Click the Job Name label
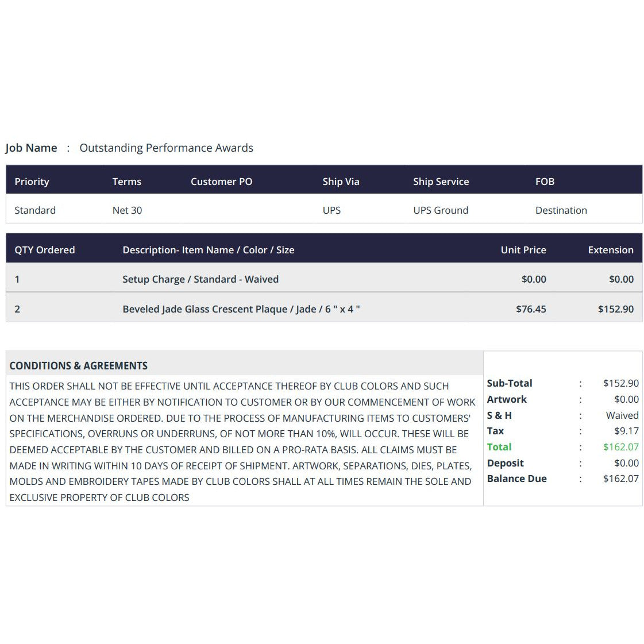644x644 pixels. (x=31, y=148)
